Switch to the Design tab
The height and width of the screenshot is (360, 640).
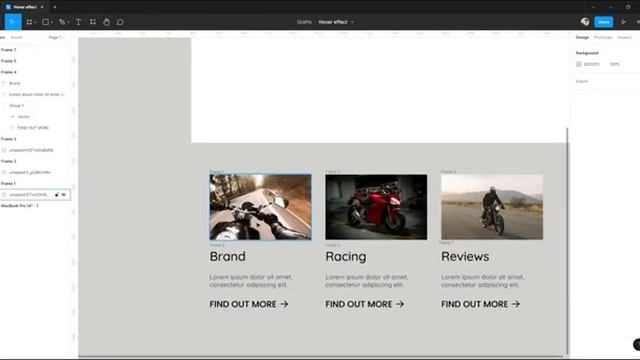click(x=582, y=37)
